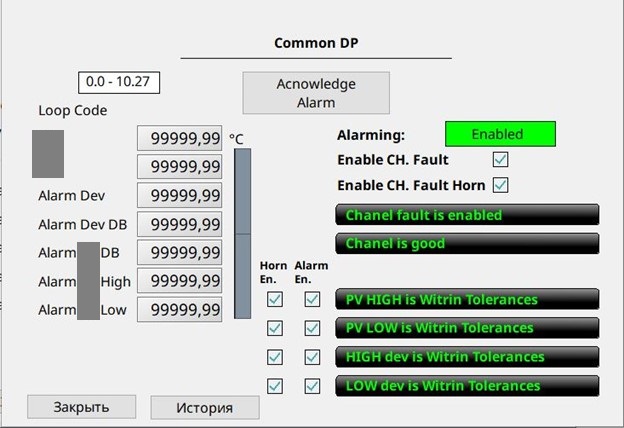Disable Alarm En. for PV HIGH

click(x=312, y=299)
